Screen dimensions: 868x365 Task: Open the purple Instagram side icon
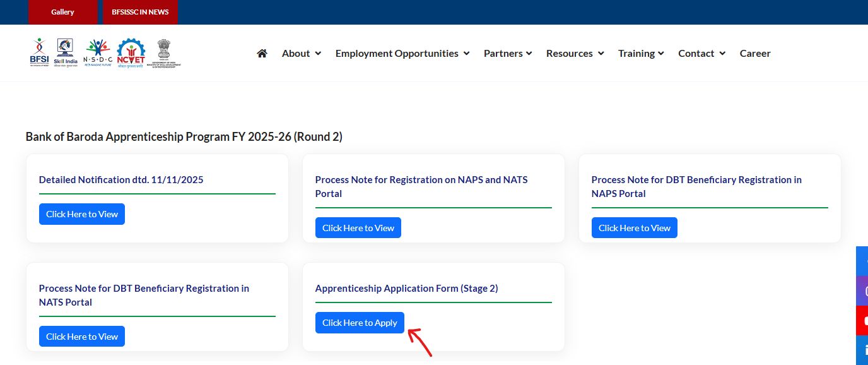(x=863, y=291)
